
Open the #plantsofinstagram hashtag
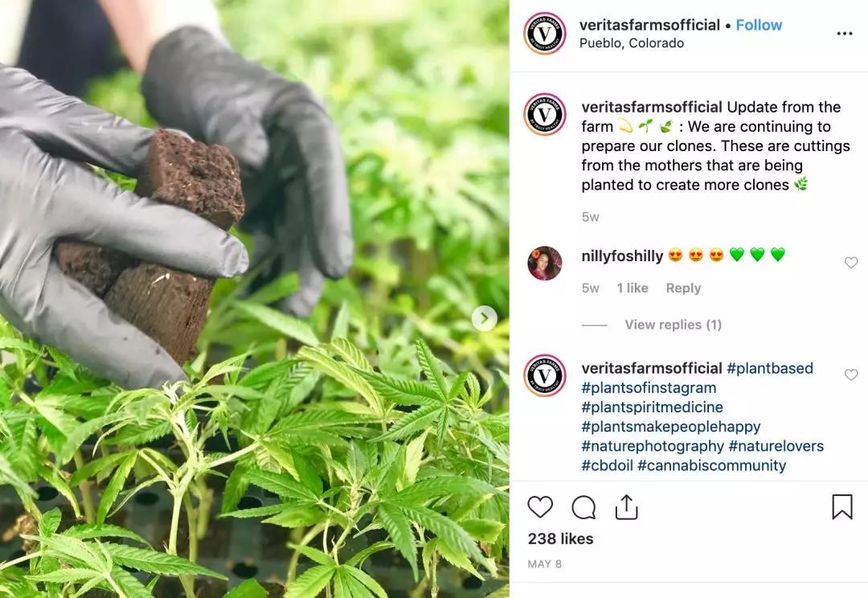pos(649,387)
